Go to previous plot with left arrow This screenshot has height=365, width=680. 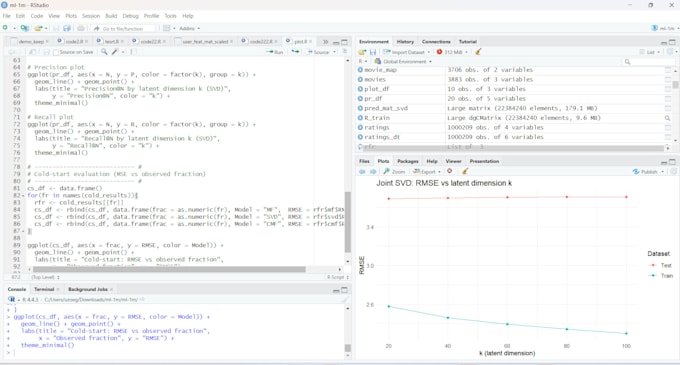point(362,172)
